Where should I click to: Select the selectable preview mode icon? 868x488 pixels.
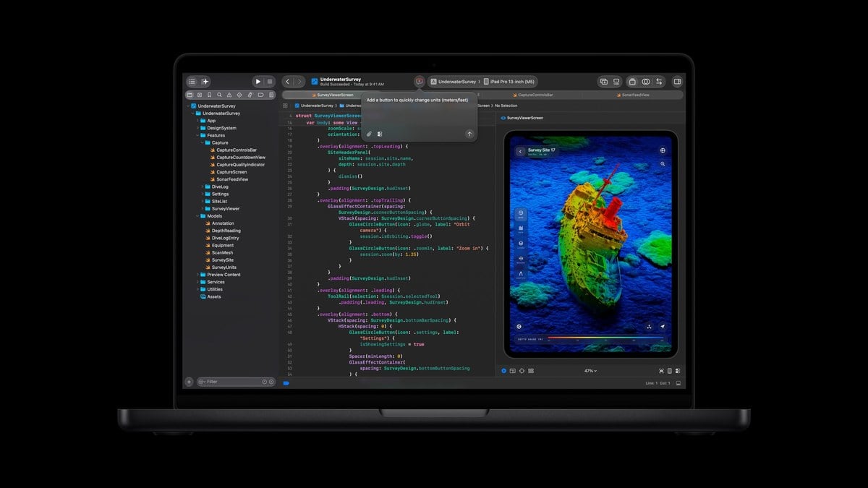click(x=513, y=371)
